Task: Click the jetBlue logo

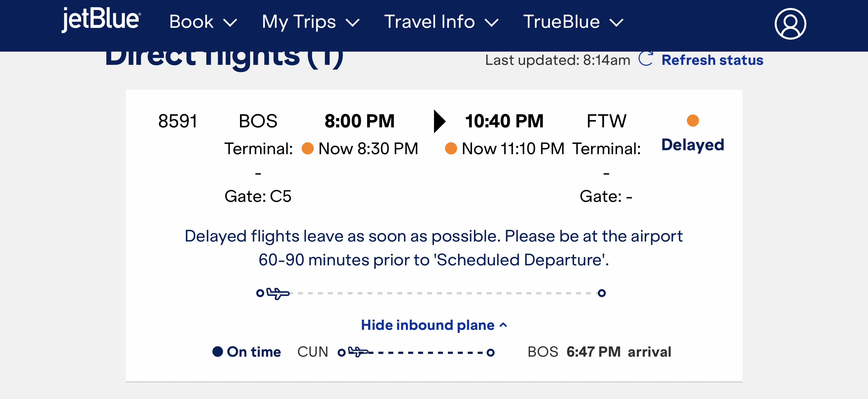Action: click(x=101, y=20)
